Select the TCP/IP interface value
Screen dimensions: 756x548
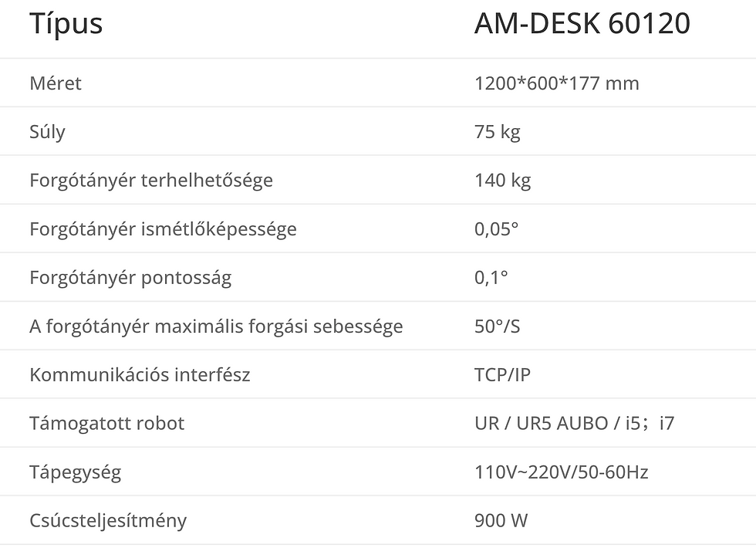click(x=502, y=375)
